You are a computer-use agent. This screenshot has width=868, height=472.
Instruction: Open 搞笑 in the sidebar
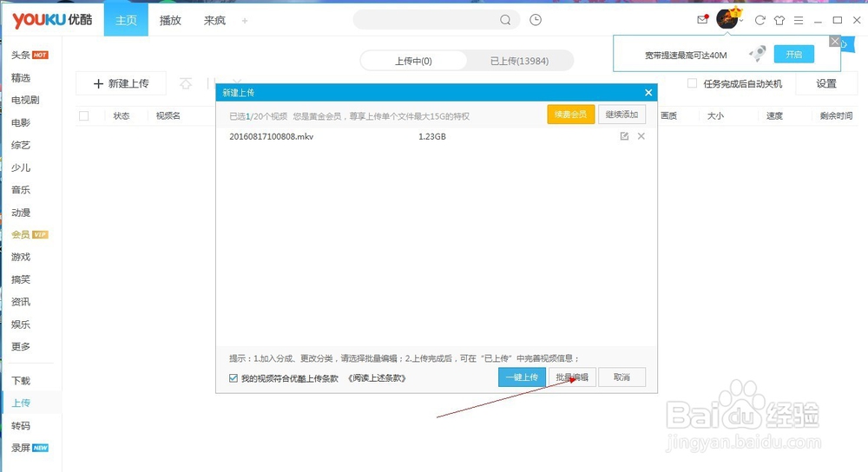coord(21,279)
